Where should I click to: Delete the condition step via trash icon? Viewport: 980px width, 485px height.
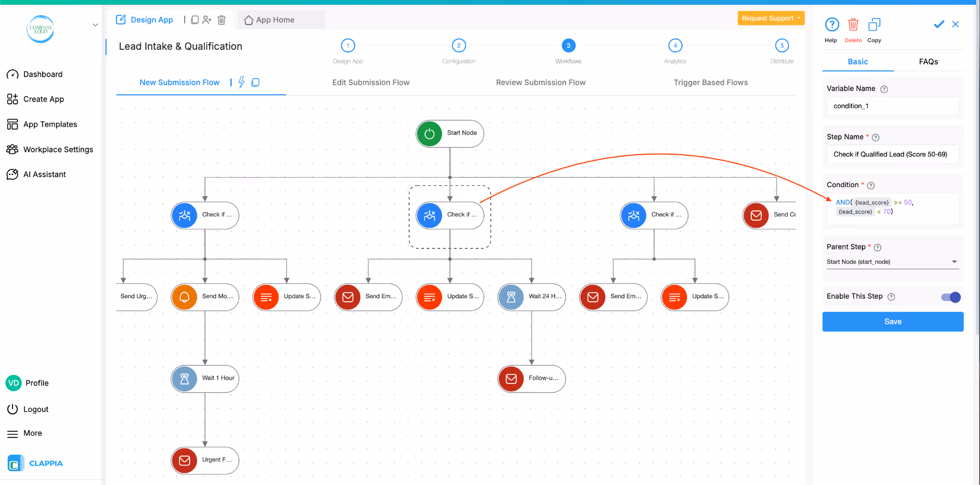tap(853, 24)
